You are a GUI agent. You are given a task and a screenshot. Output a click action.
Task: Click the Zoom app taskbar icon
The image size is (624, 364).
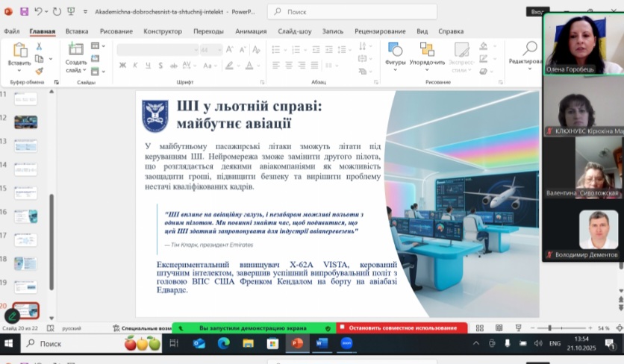[346, 343]
